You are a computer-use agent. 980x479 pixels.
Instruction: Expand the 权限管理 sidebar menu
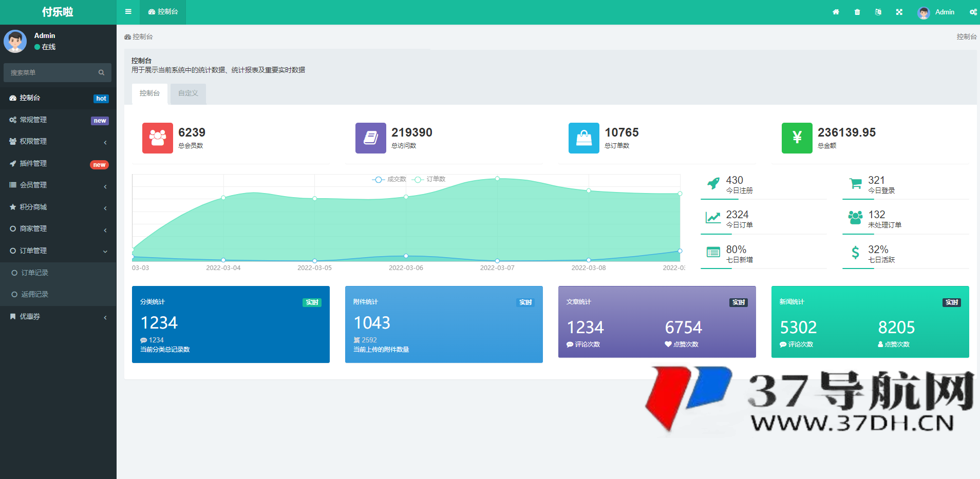point(58,142)
